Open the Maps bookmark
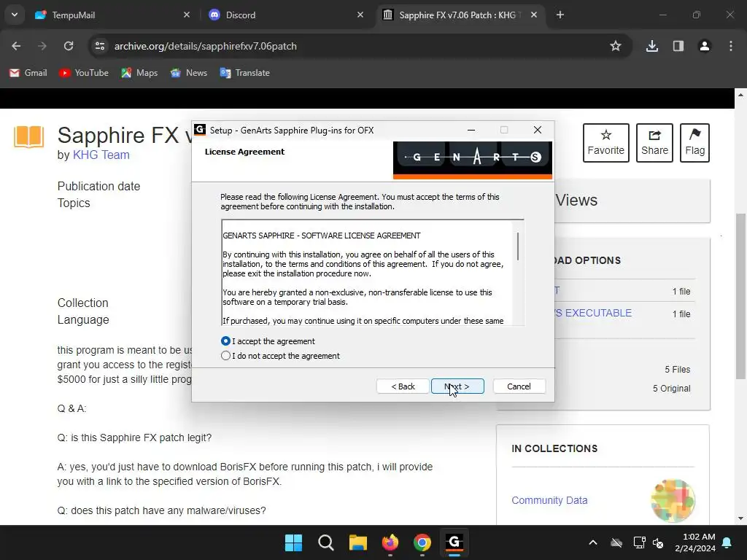The image size is (747, 560). [x=139, y=73]
